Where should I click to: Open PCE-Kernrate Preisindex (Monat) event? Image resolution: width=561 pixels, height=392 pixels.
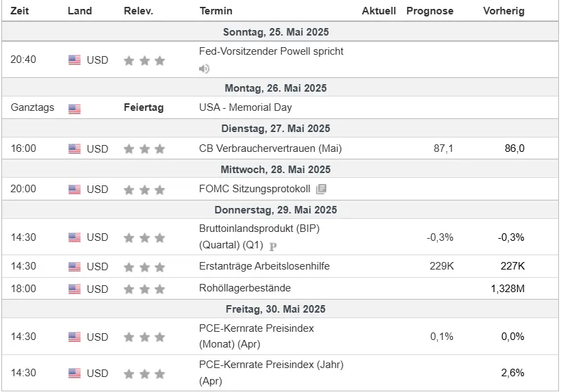(257, 336)
